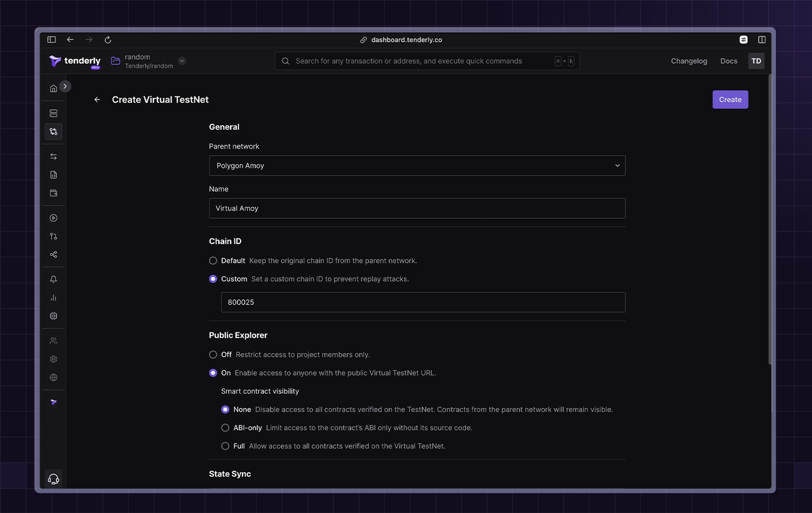Open the Alerts bell icon
Image resolution: width=812 pixels, height=513 pixels.
click(53, 279)
